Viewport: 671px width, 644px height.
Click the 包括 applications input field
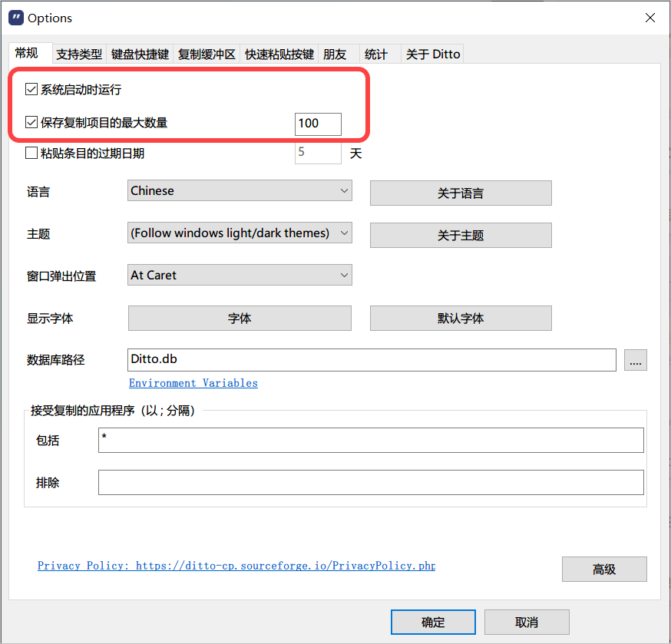[x=371, y=440]
